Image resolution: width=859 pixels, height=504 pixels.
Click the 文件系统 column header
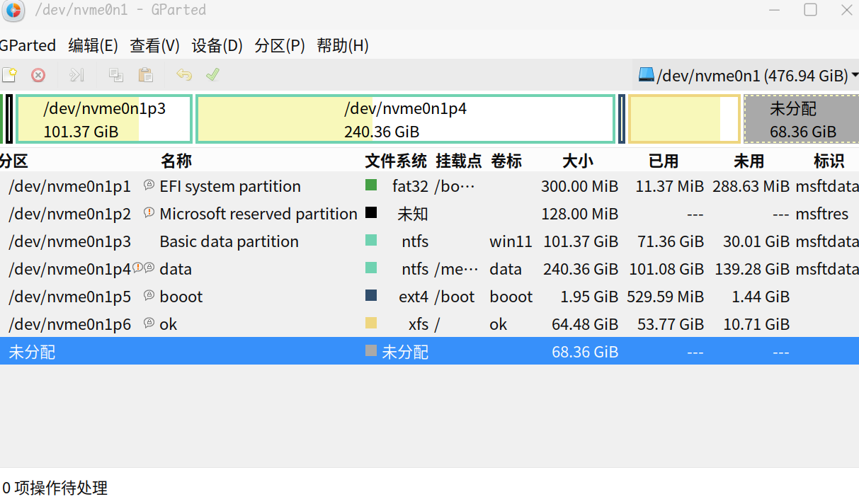tap(396, 161)
